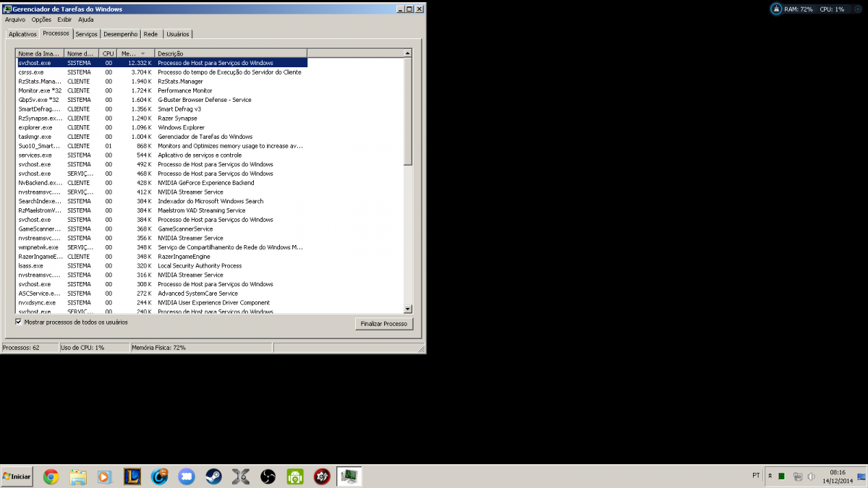
Task: Select the services.exe process row
Action: click(162, 155)
